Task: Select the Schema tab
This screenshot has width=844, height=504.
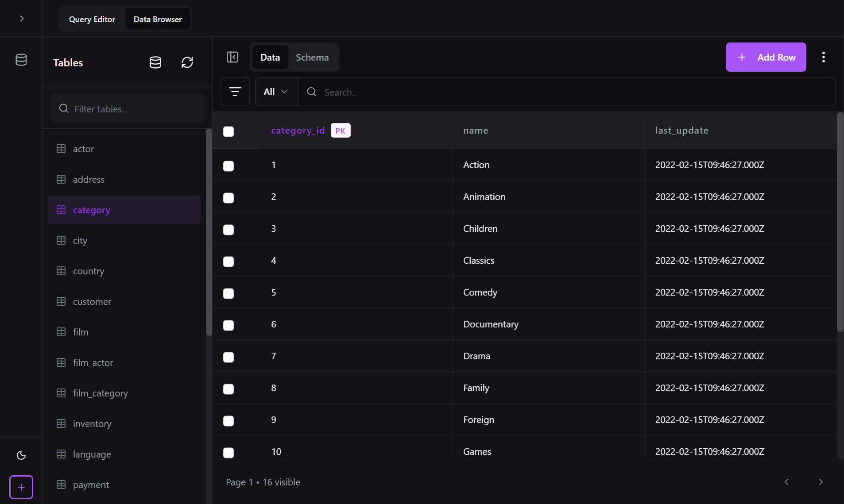Action: pyautogui.click(x=312, y=57)
